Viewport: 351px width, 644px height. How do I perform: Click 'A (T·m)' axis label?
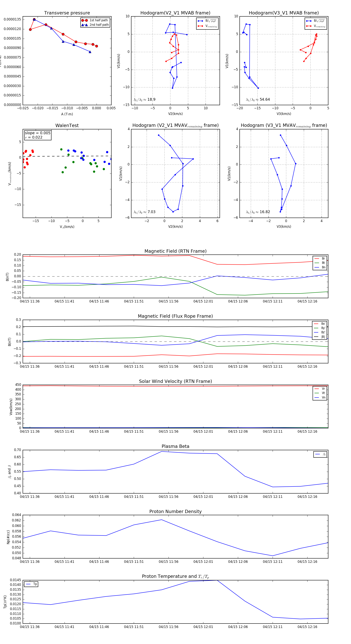click(67, 114)
